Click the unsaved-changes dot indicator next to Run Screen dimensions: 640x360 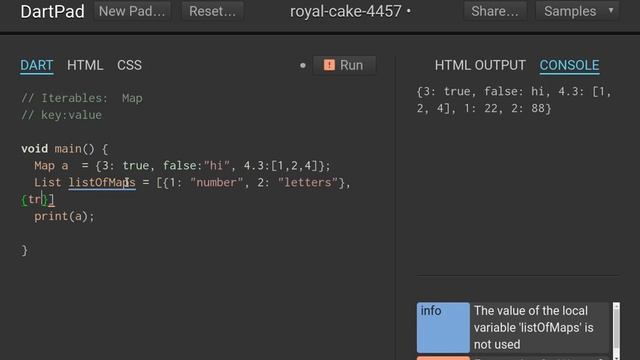pyautogui.click(x=302, y=65)
